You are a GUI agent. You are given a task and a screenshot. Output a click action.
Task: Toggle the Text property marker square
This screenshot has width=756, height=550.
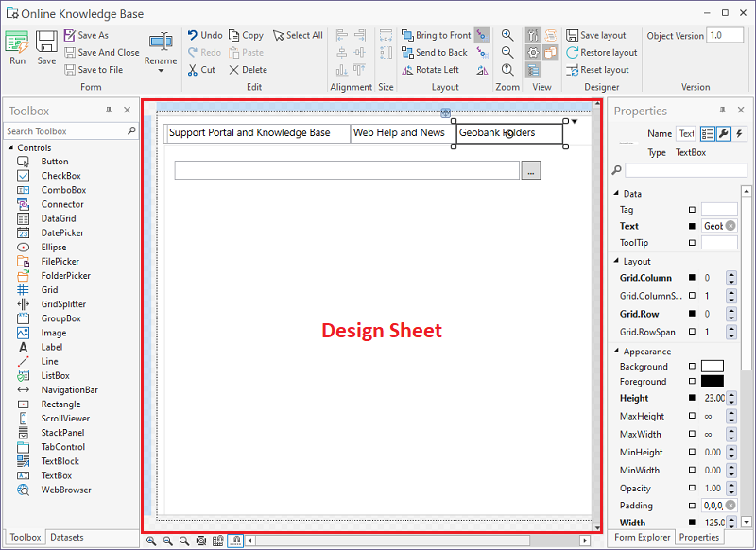[x=692, y=226]
